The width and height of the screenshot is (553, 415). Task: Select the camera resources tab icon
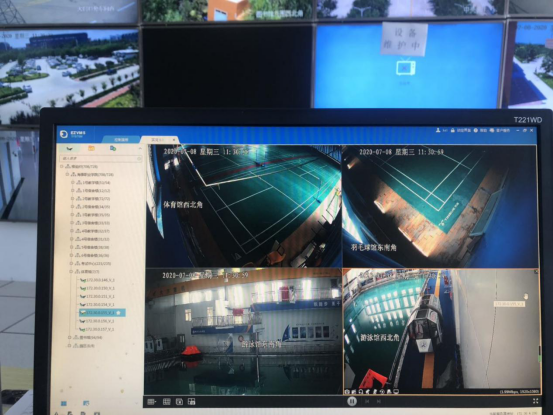click(x=69, y=148)
